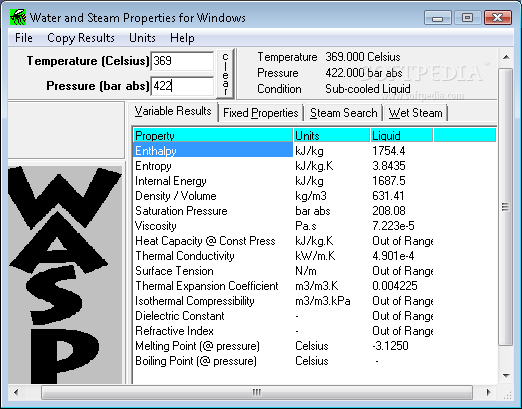Switch to the Fixed Properties tab
This screenshot has width=522, height=409.
[x=261, y=113]
